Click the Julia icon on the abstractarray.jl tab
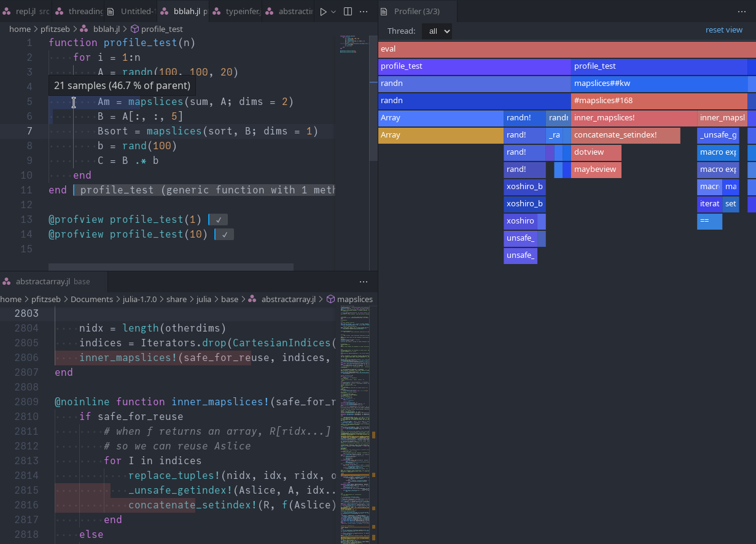The width and height of the screenshot is (756, 544). coord(6,281)
